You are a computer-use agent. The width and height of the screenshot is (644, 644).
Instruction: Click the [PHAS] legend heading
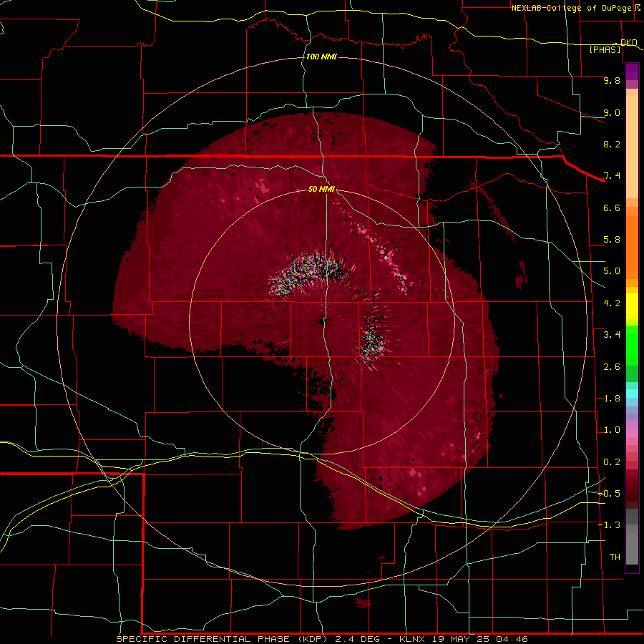tap(605, 49)
